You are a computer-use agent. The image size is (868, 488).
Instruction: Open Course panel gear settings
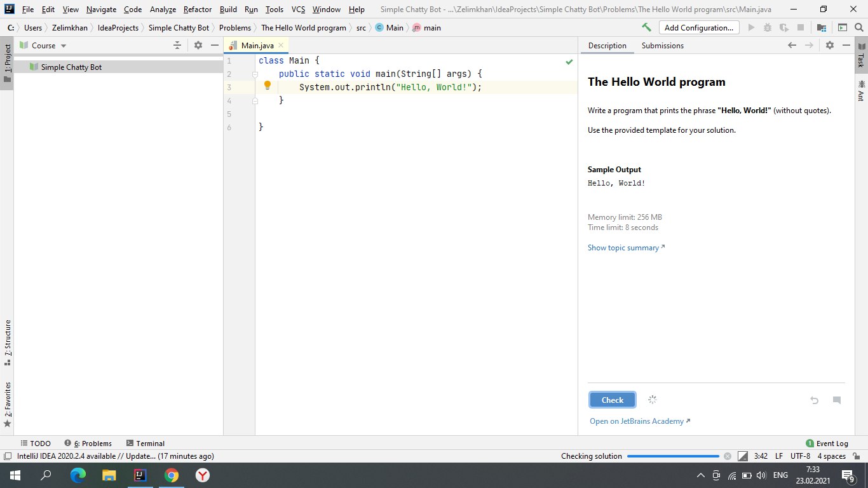point(198,45)
